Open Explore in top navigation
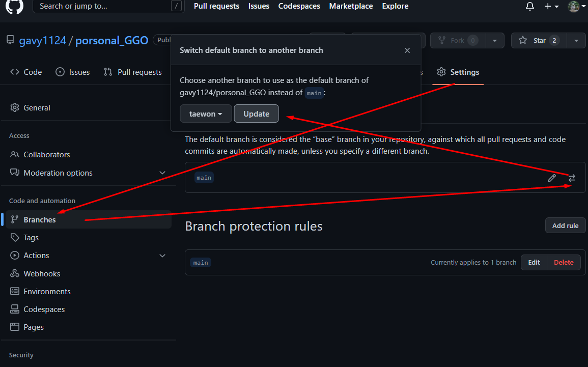This screenshot has height=367, width=588. click(395, 6)
